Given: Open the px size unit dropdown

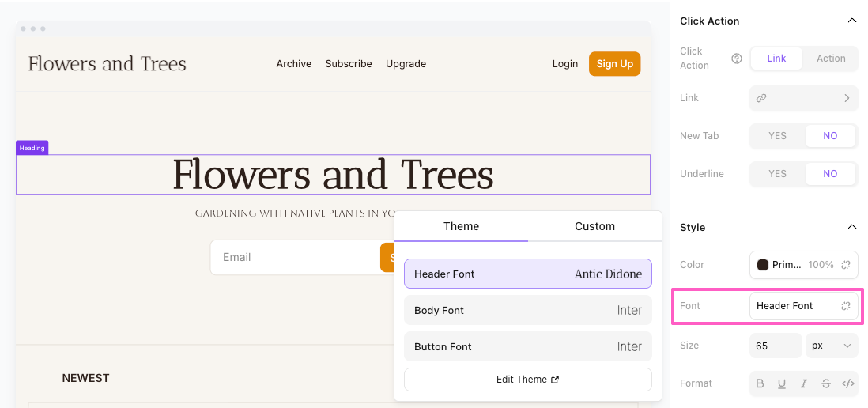Looking at the screenshot, I should [x=832, y=346].
